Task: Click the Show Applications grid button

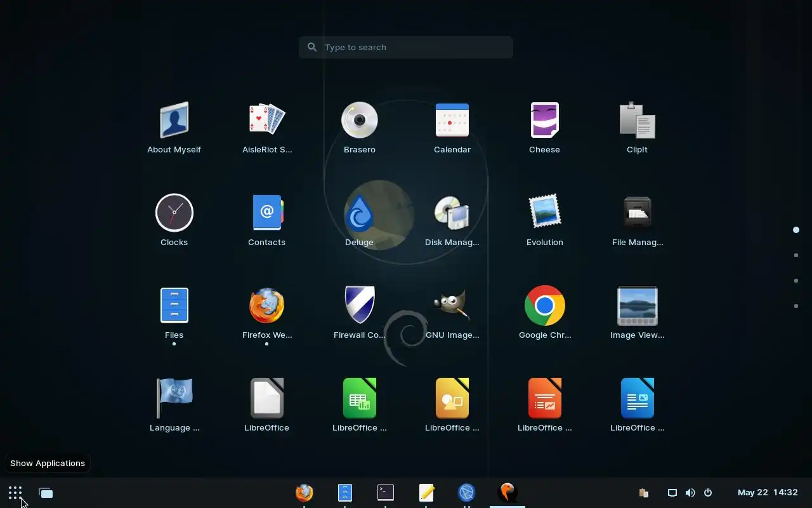Action: (x=15, y=493)
